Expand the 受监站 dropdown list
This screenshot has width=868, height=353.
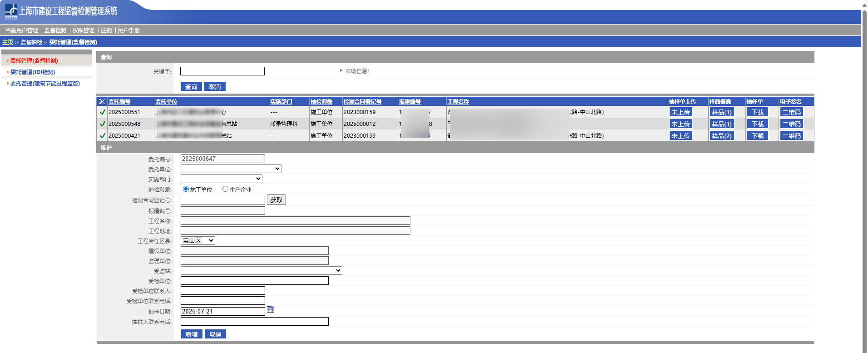point(261,271)
